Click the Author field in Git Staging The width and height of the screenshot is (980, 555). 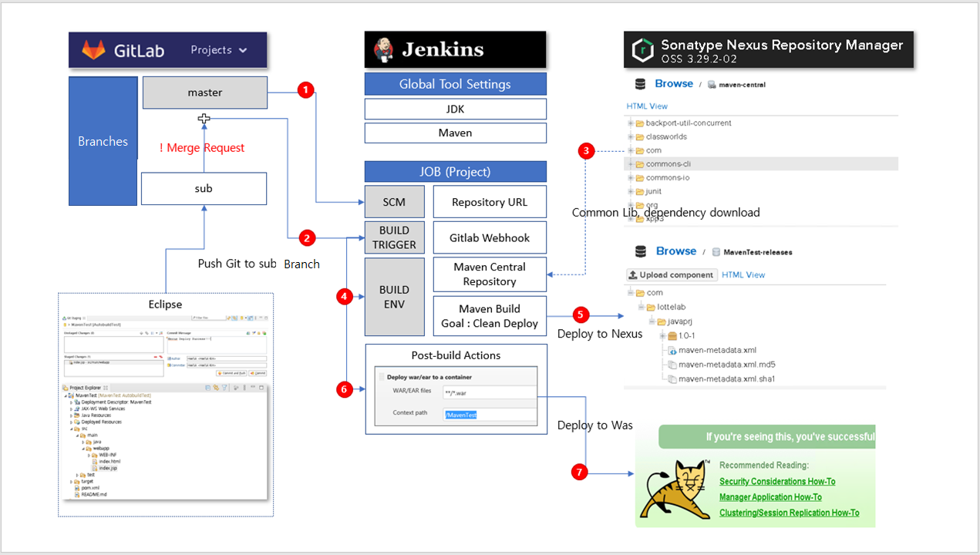click(226, 358)
